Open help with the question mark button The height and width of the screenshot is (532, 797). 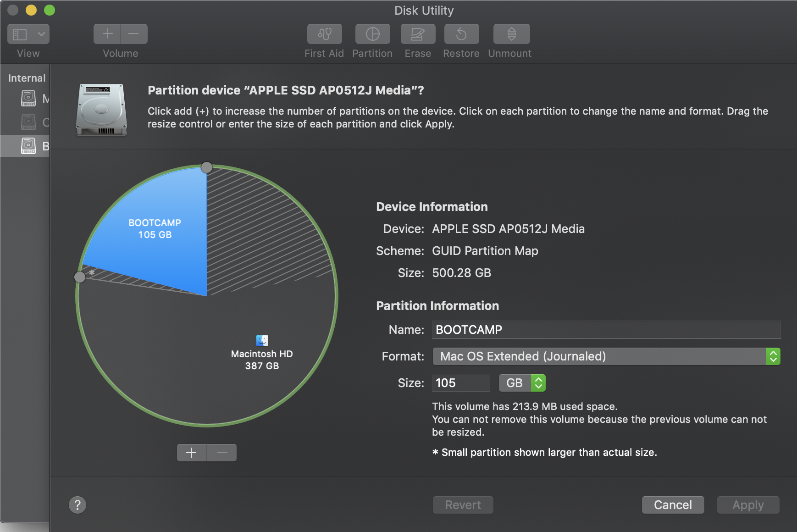[77, 505]
